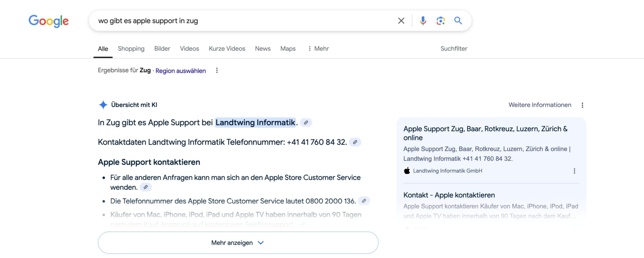Viewport: 644px width, 258px height.
Task: Click Region auswählen link
Action: (180, 71)
